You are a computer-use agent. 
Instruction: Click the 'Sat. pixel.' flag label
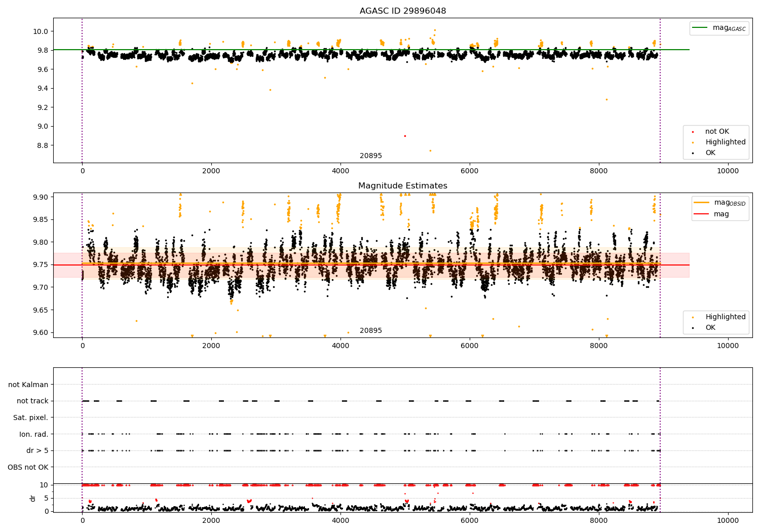coord(31,417)
